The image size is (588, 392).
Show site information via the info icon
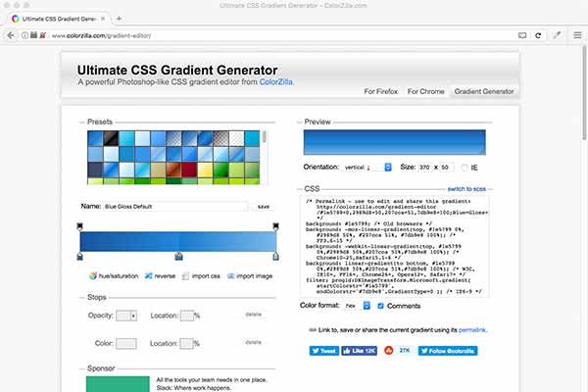[24, 35]
